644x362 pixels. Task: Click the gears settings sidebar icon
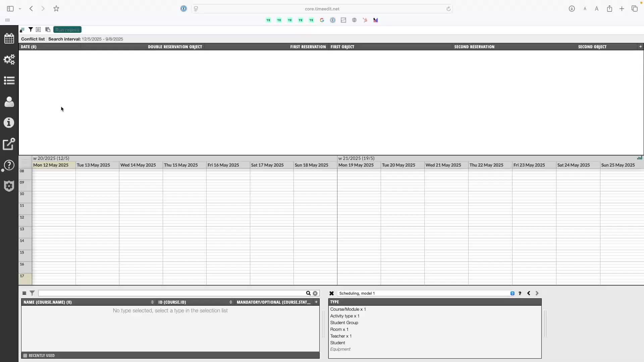[x=9, y=60]
